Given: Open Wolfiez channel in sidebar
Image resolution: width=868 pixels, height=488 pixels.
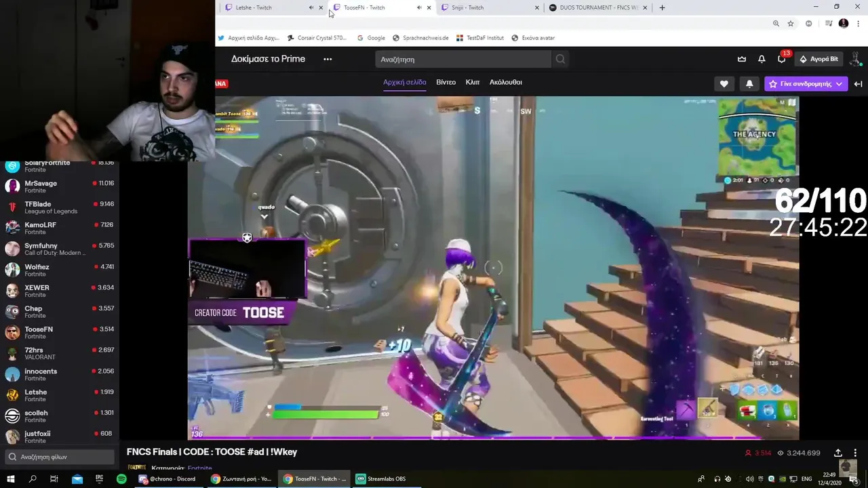Looking at the screenshot, I should pyautogui.click(x=60, y=270).
